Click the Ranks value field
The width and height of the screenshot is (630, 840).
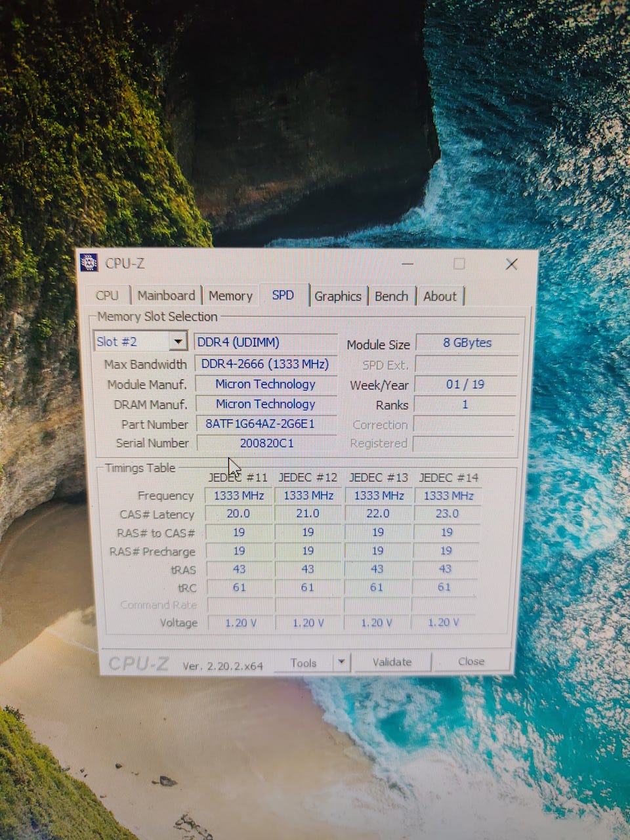pos(465,404)
